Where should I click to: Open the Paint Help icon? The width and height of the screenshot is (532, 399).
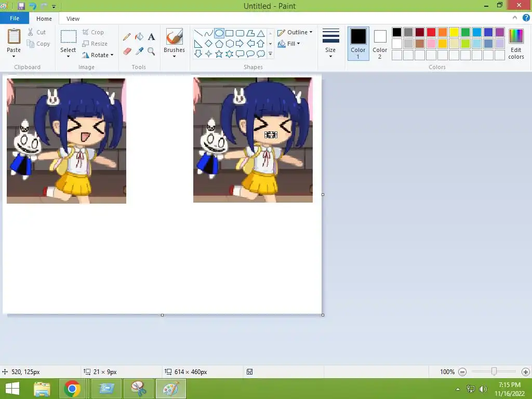point(526,18)
